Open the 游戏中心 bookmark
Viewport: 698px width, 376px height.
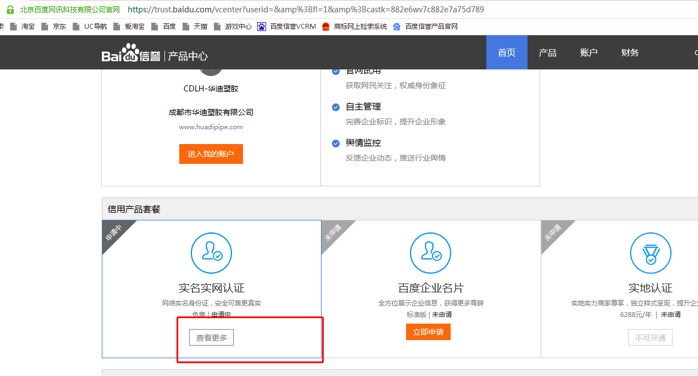tap(233, 27)
